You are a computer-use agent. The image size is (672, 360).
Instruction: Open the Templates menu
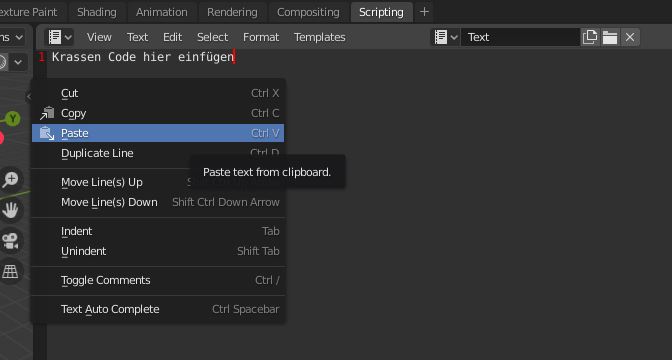[320, 37]
